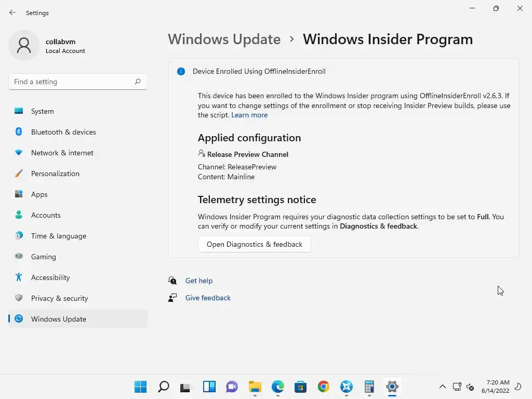
Task: Click the Content: Mainline text
Action: [227, 177]
